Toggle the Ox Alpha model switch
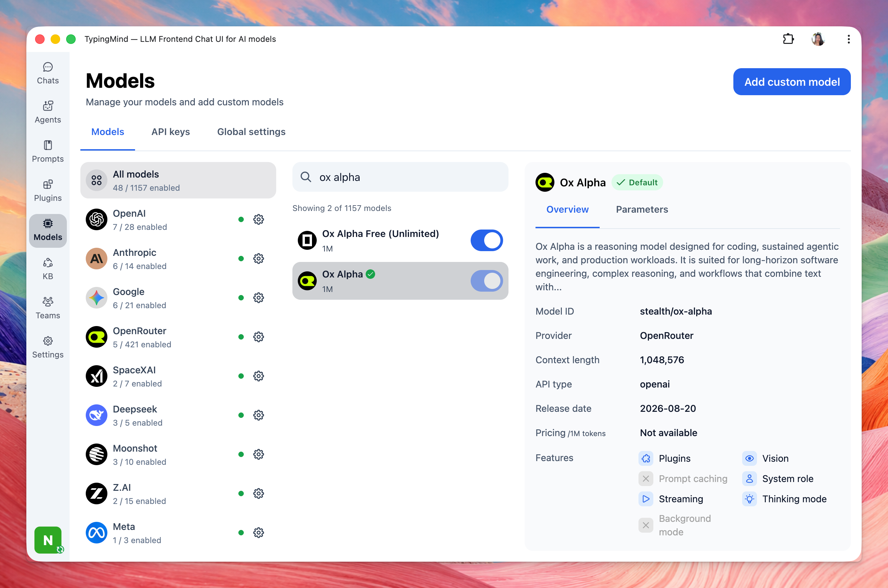 [x=487, y=281]
